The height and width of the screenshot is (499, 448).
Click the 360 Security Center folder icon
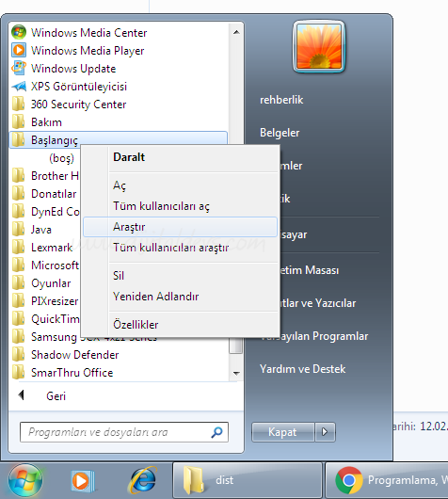tap(18, 105)
